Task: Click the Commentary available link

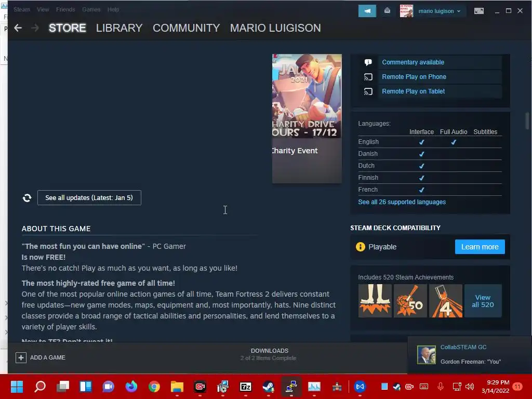Action: [413, 62]
